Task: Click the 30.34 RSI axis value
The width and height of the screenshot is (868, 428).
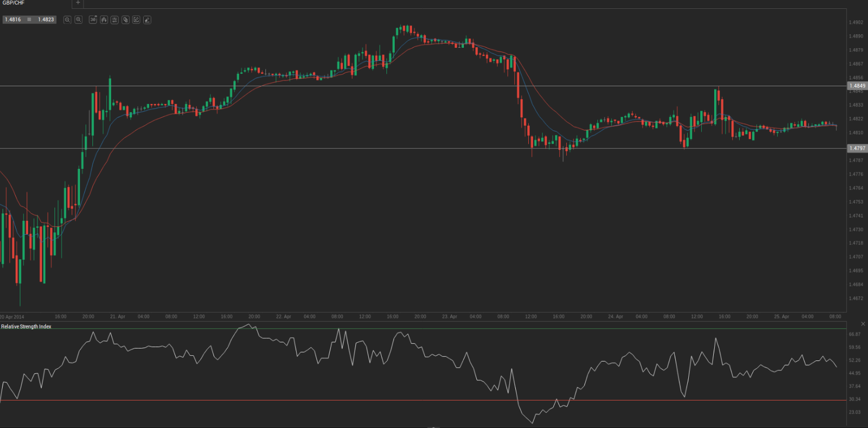Action: tap(854, 399)
